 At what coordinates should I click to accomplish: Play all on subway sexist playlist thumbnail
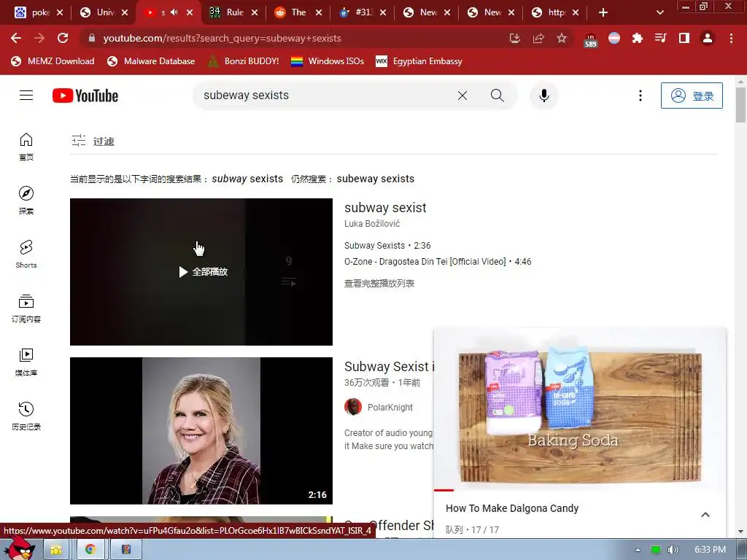201,272
